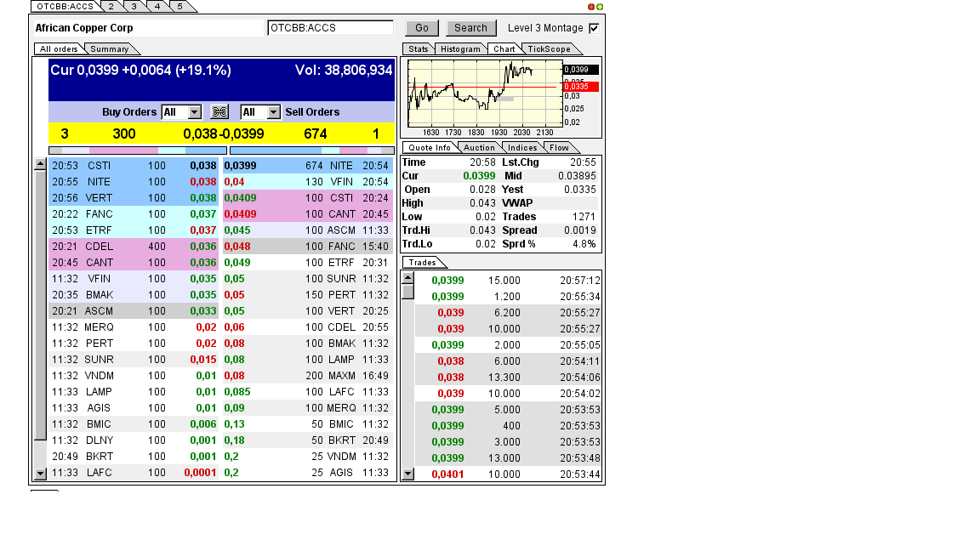
Task: Click the order book scrollbar thumb
Action: tap(41, 305)
